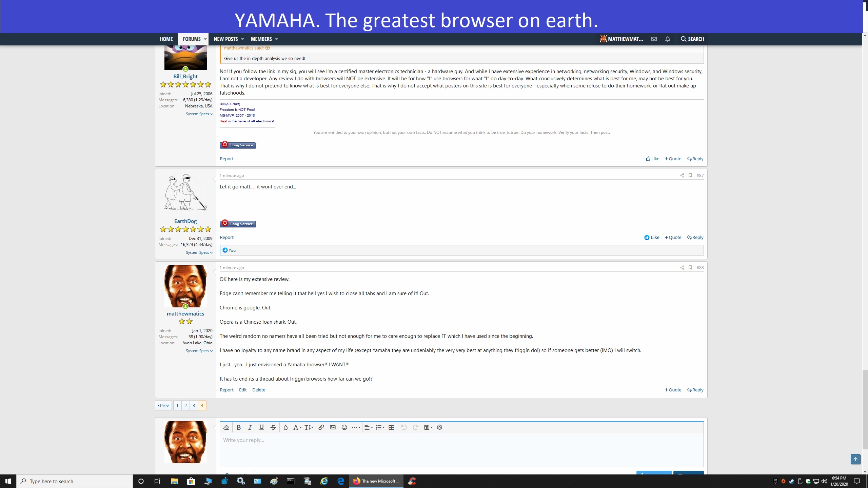This screenshot has width=868, height=488.
Task: Open the FORUMS navigation tab
Action: point(191,39)
